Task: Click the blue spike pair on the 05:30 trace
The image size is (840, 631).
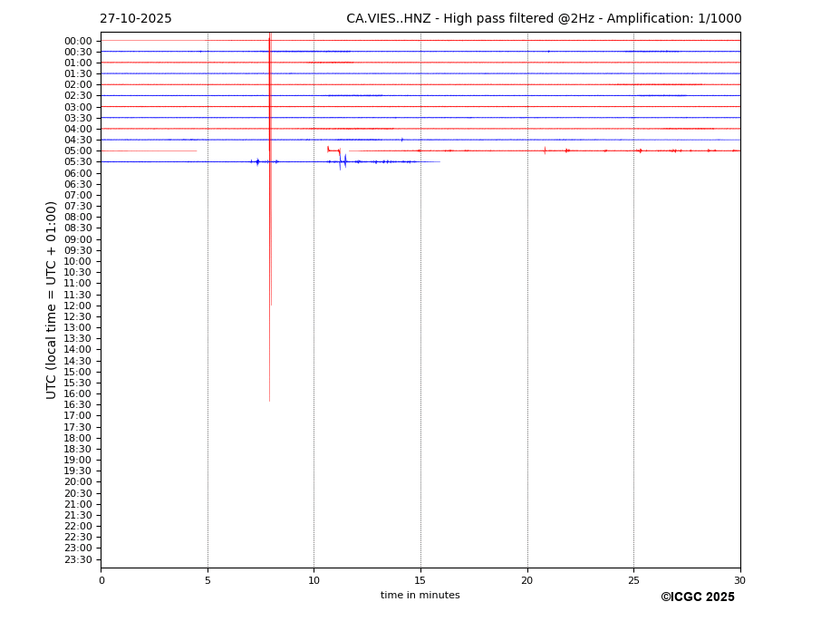Action: click(343, 162)
